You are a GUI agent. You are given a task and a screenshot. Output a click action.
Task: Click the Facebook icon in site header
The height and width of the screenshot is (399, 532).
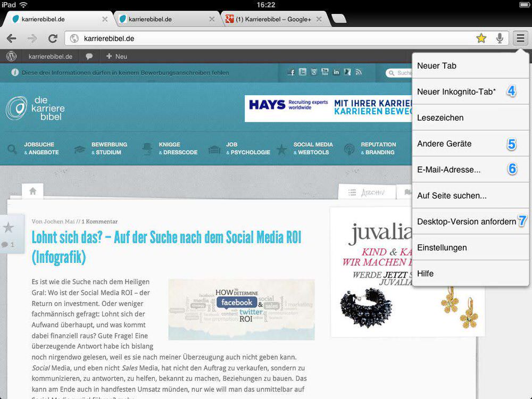pyautogui.click(x=291, y=72)
